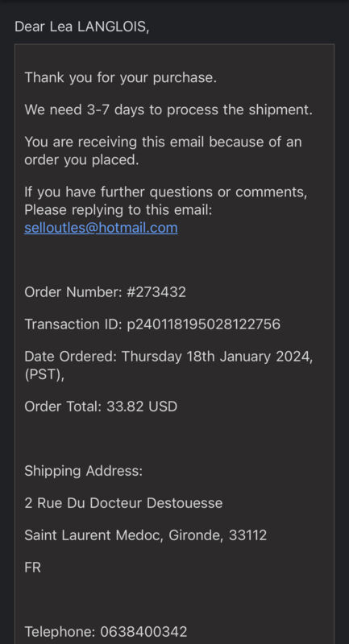
Task: Select the country code "FR"
Action: 32,568
